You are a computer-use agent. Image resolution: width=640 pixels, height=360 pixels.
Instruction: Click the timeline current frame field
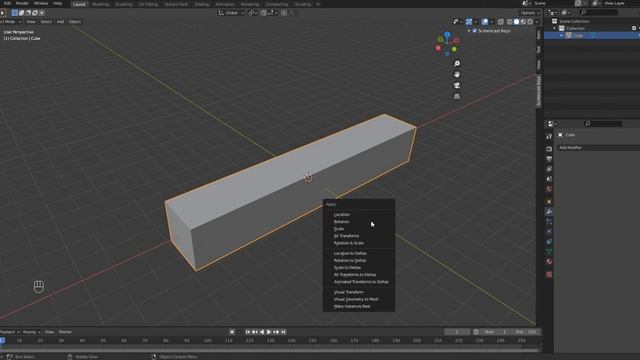[x=457, y=332]
